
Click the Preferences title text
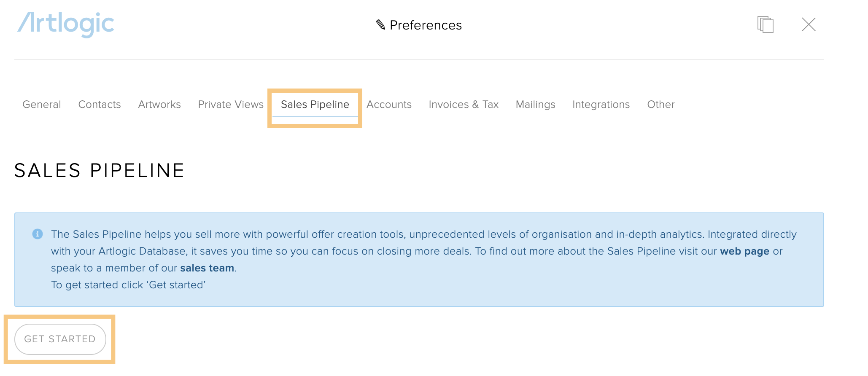[x=426, y=25]
